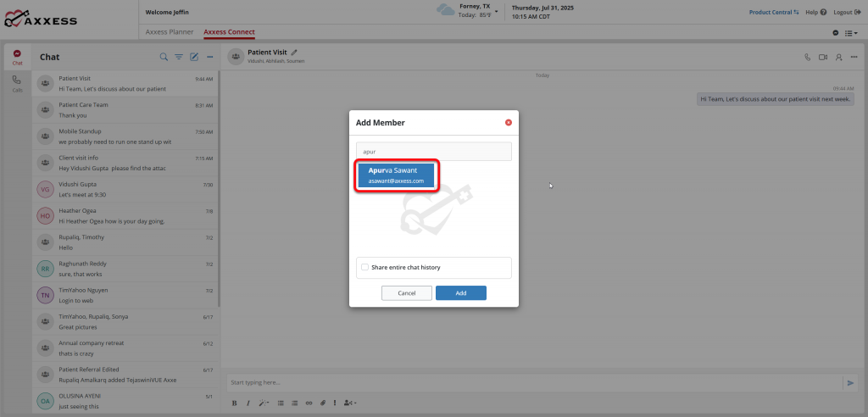
Task: Expand the text style wand dropdown
Action: click(264, 403)
